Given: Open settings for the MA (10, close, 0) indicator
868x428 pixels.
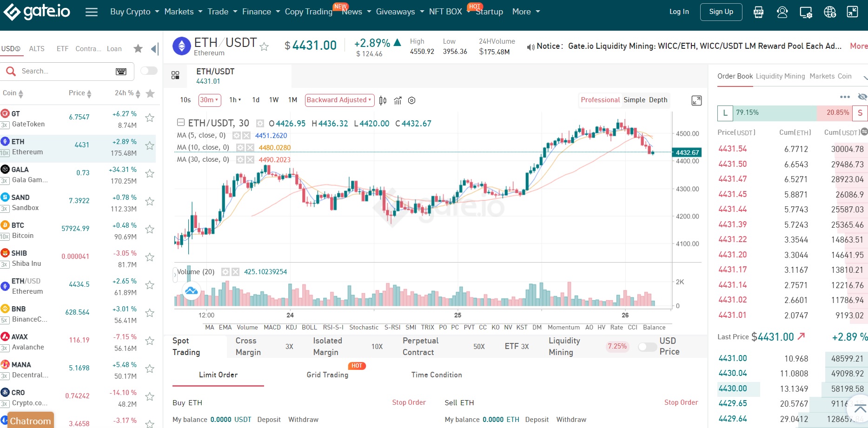Looking at the screenshot, I should pos(240,148).
